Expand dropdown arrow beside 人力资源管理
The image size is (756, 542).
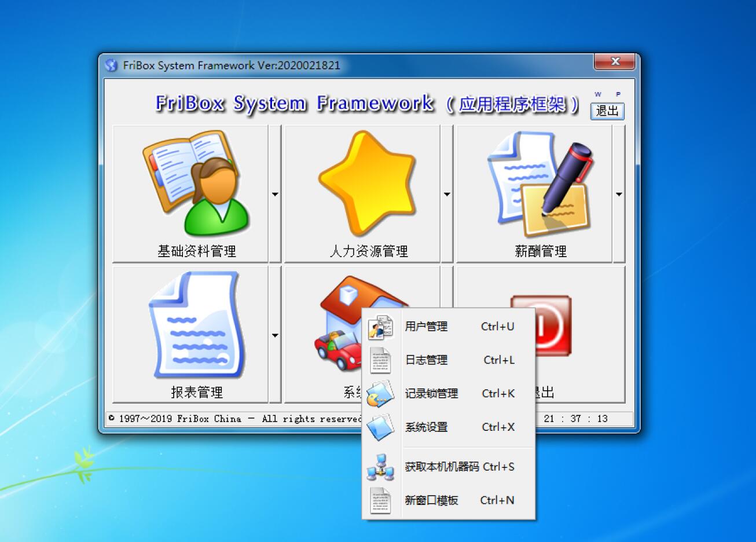(447, 194)
